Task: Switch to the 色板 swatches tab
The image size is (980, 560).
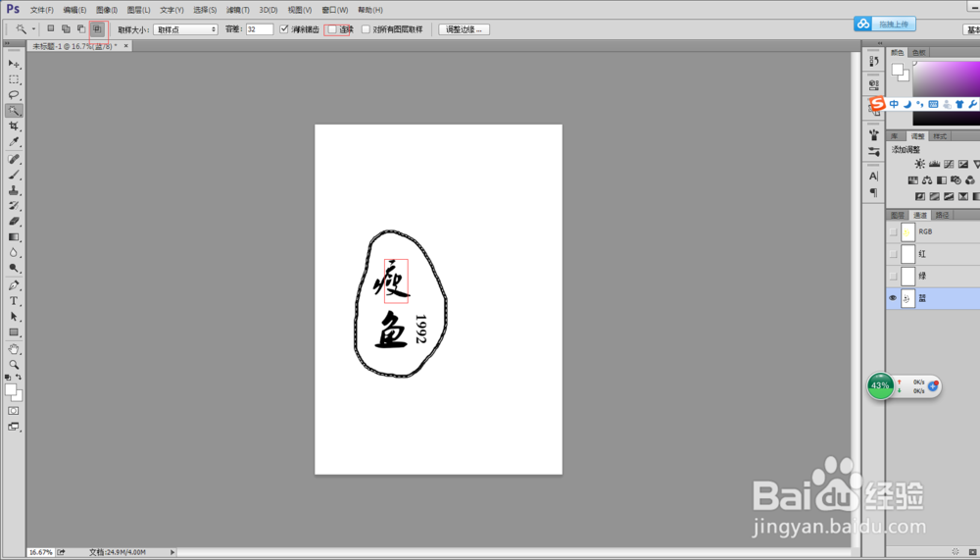Action: coord(919,53)
